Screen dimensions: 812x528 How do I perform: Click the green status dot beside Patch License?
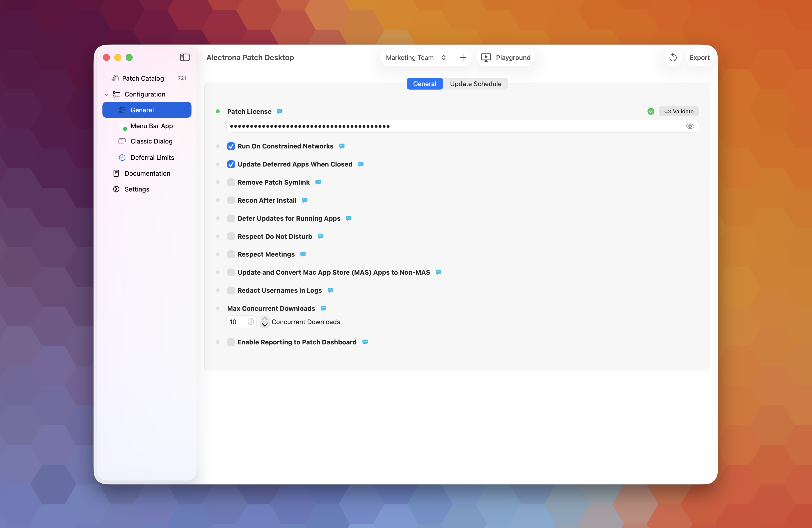click(218, 111)
